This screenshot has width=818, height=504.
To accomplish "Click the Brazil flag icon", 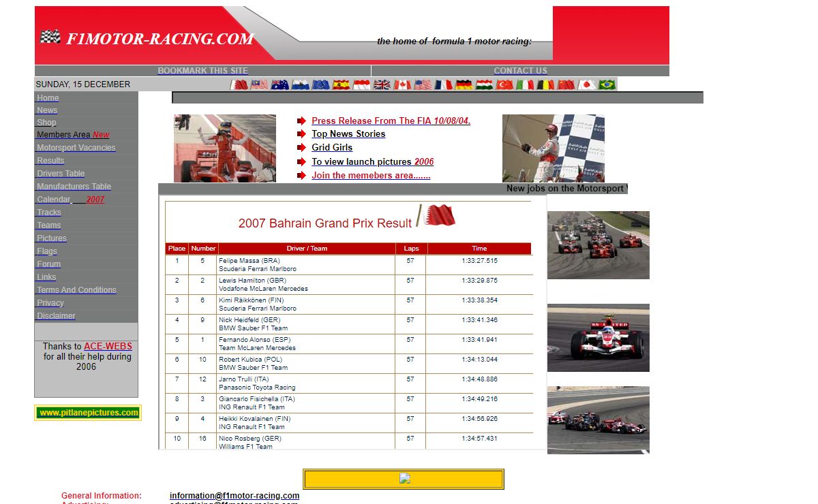I will click(x=607, y=85).
